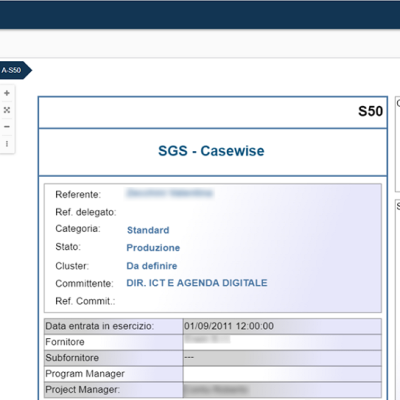Open the SGS - Casewise title
This screenshot has width=400, height=400.
click(211, 151)
